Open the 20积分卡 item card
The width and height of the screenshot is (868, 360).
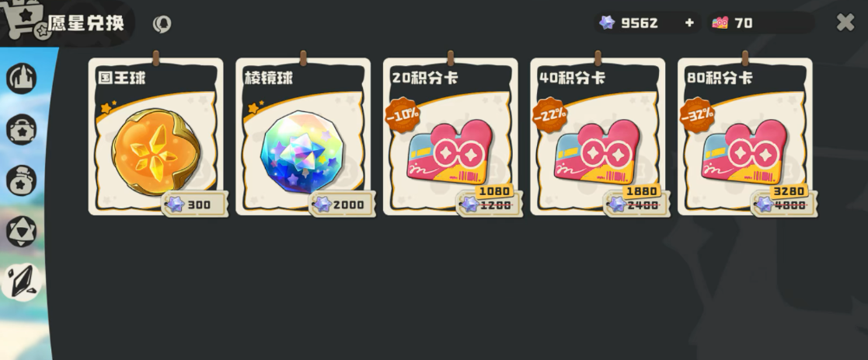[450, 136]
